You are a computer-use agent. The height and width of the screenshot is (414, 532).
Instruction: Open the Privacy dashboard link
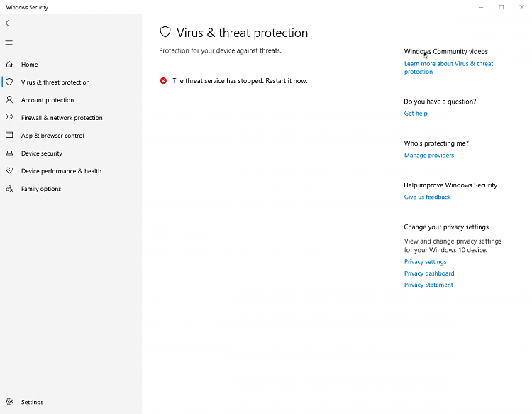click(x=429, y=273)
